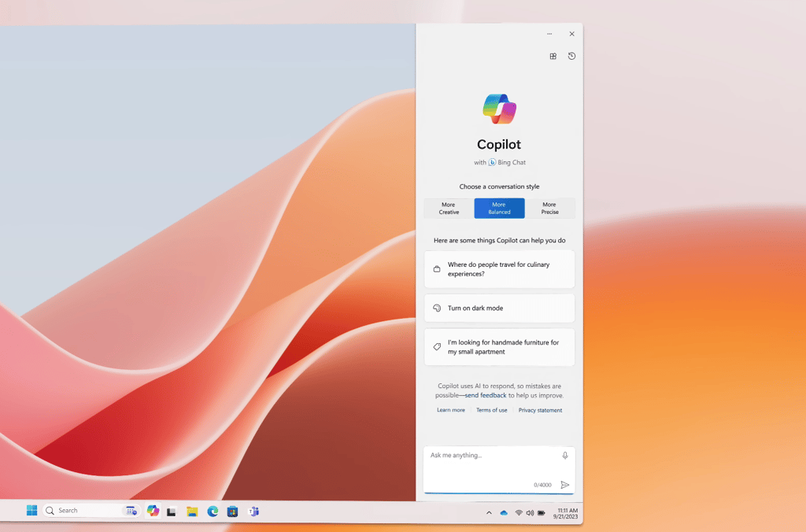Launch Microsoft Teams from the taskbar

[253, 512]
